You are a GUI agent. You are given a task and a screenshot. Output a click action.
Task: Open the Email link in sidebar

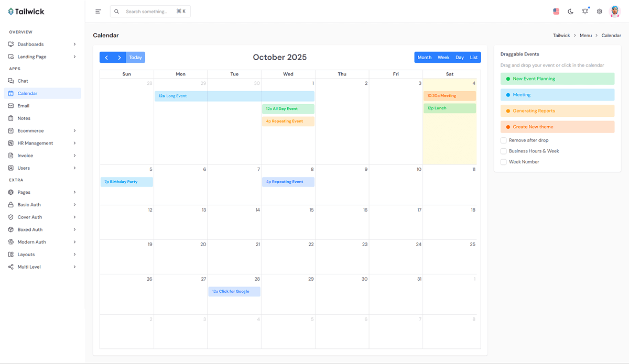(24, 106)
